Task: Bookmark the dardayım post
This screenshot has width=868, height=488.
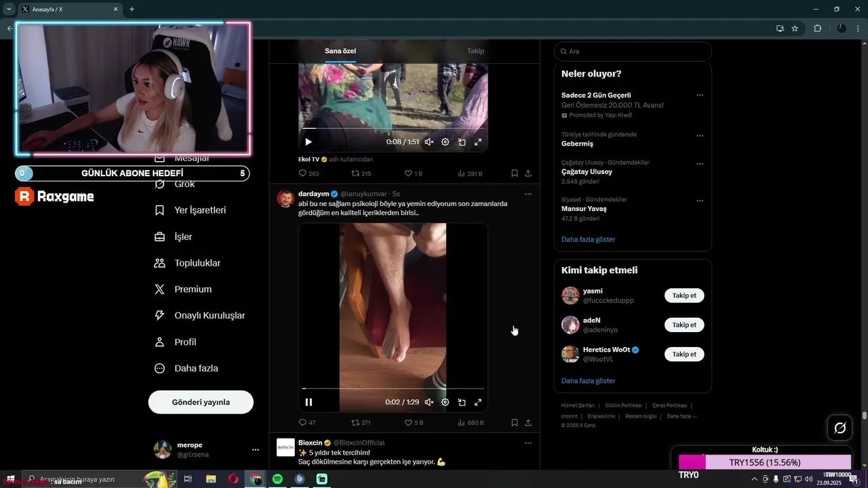Action: [x=515, y=422]
